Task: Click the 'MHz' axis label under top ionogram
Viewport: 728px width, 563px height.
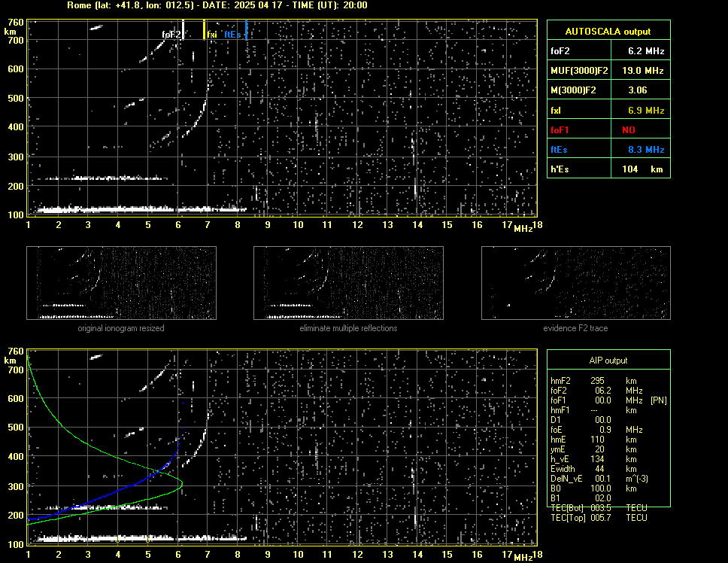Action: [523, 228]
